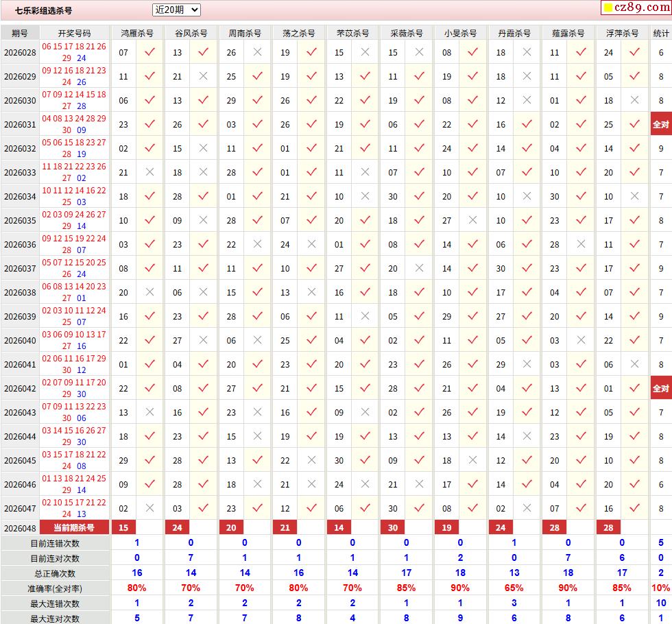Click the 统计 column header

(661, 33)
